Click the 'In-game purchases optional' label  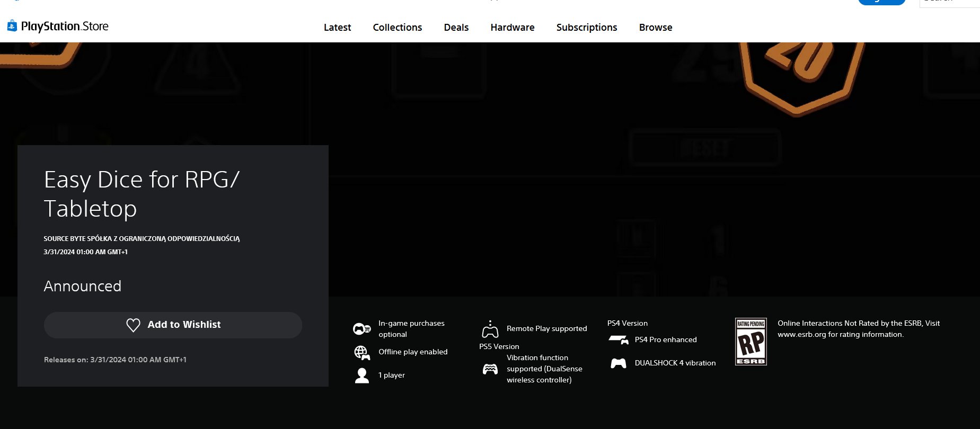coord(411,329)
